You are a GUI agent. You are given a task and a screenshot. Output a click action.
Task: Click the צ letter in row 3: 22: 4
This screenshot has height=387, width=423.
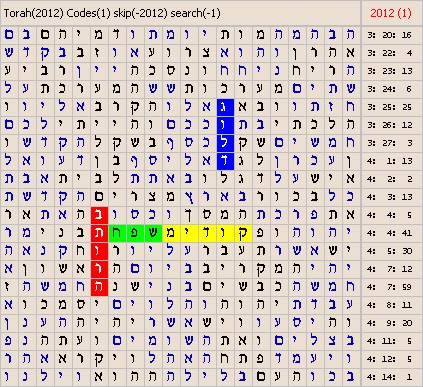click(207, 53)
